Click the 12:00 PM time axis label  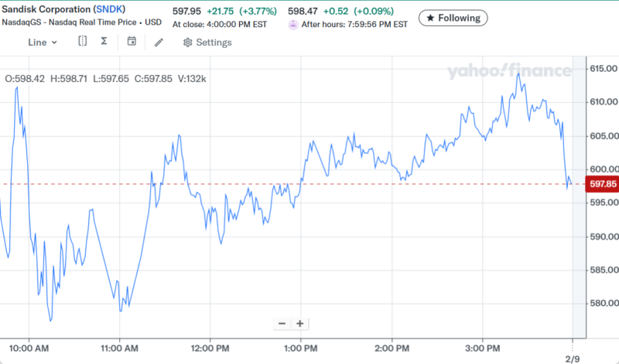pos(210,346)
